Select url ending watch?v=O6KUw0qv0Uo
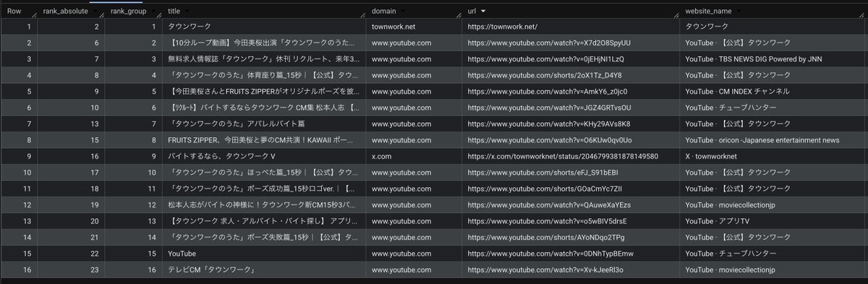 550,139
